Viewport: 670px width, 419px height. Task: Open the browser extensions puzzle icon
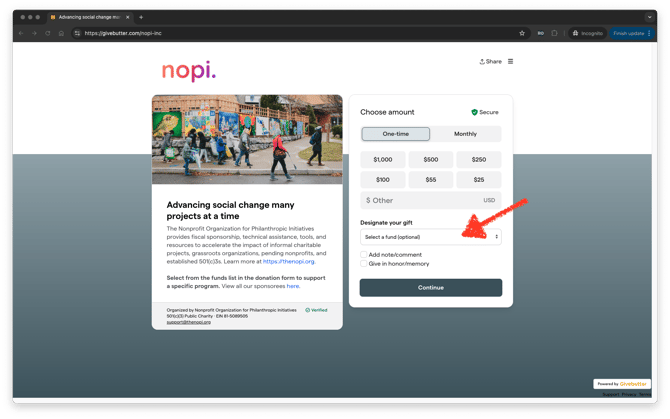555,33
